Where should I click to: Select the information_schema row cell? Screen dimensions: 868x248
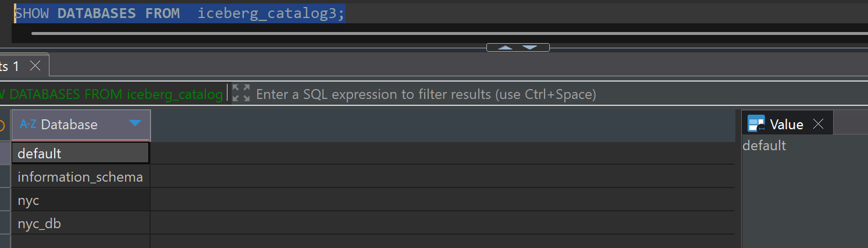pyautogui.click(x=80, y=176)
